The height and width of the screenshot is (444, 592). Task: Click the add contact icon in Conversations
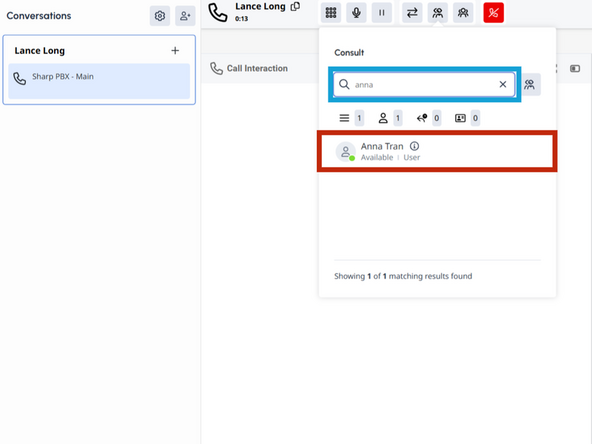[185, 16]
